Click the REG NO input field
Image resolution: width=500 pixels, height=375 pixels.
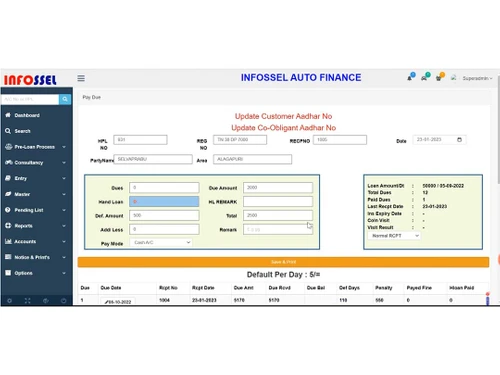tap(240, 140)
